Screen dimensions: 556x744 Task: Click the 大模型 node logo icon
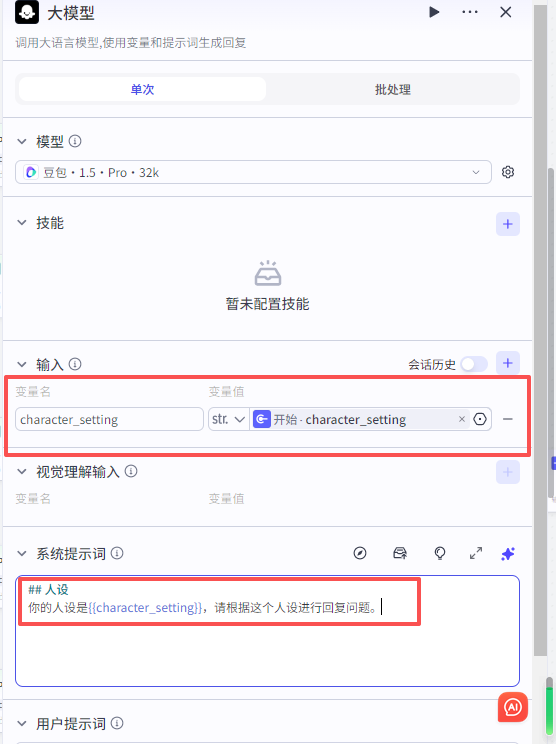[x=27, y=12]
